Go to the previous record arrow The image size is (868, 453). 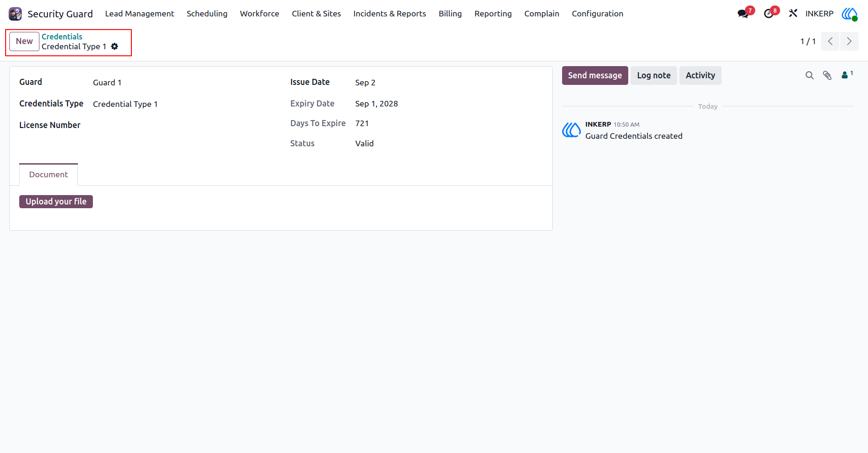[x=830, y=41]
